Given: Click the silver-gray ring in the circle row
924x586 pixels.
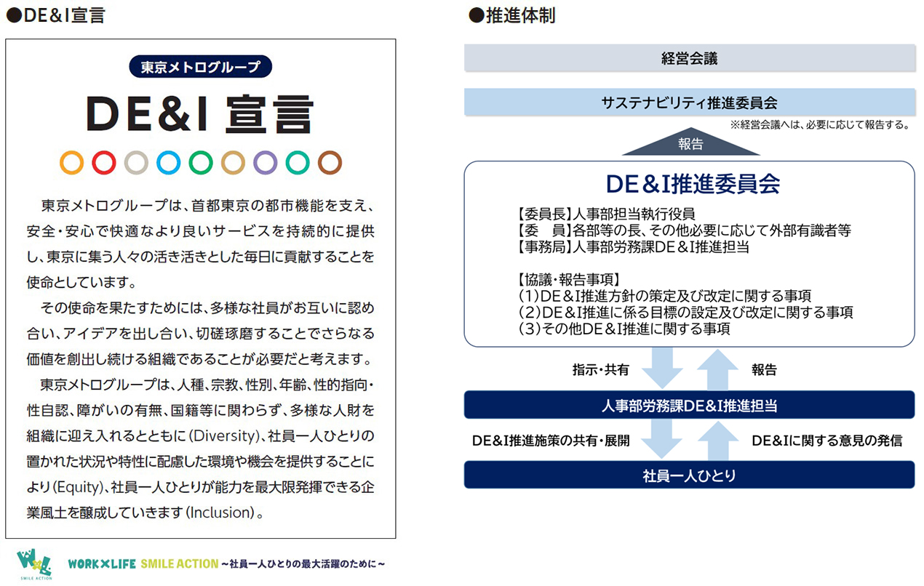Looking at the screenshot, I should [x=136, y=162].
